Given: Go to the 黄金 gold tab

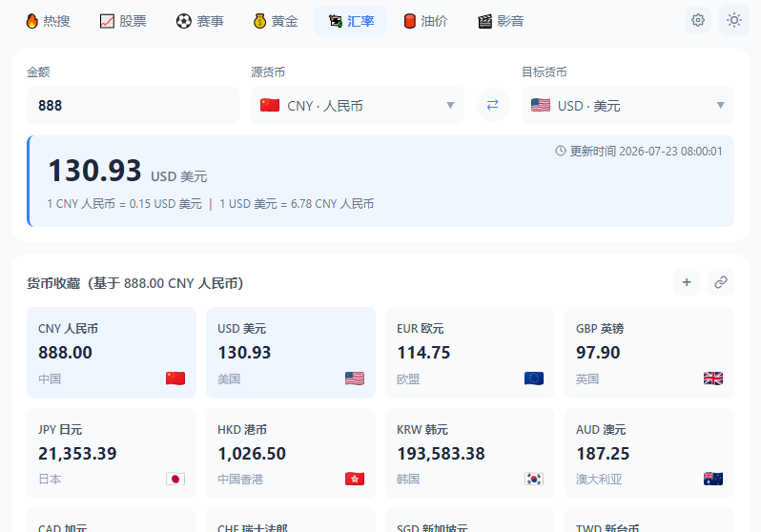Looking at the screenshot, I should tap(276, 21).
